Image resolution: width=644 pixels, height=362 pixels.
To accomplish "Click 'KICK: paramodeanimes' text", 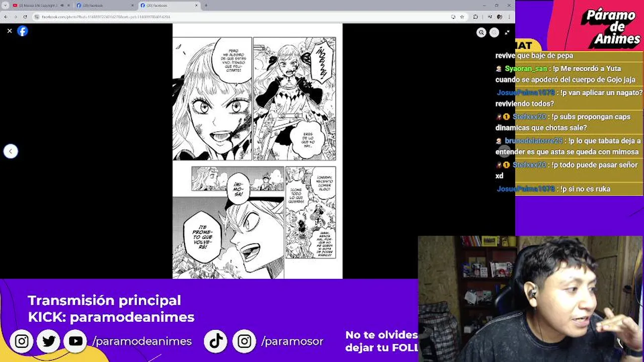I will (111, 317).
